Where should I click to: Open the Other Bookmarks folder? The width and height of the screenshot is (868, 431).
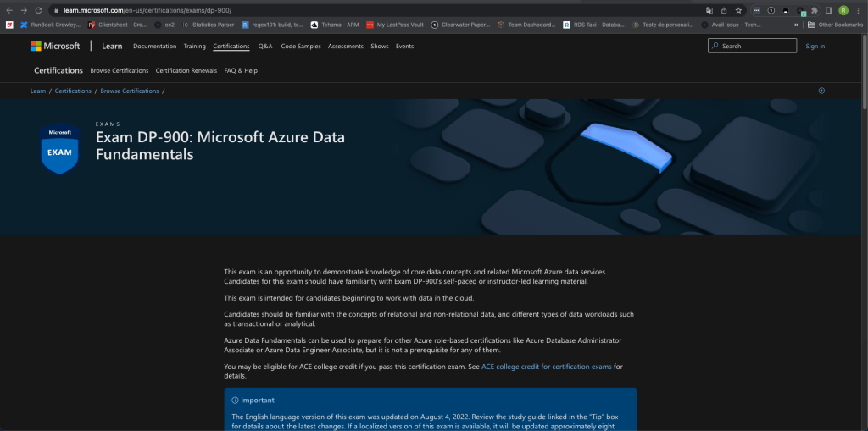[x=835, y=25]
